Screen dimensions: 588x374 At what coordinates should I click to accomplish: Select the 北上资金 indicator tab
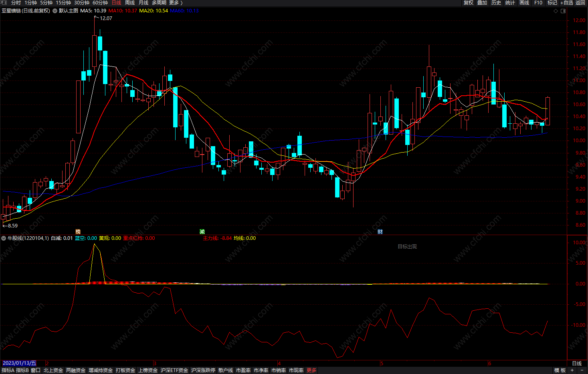coord(53,370)
